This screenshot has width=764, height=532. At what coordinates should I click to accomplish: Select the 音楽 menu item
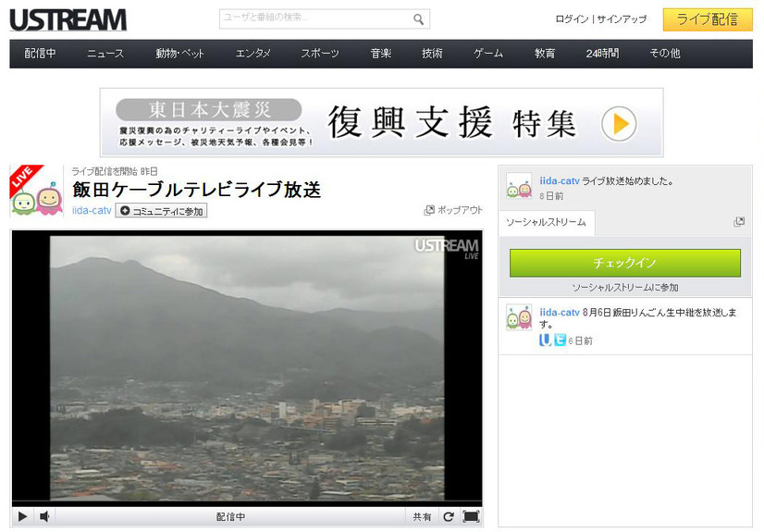point(380,53)
